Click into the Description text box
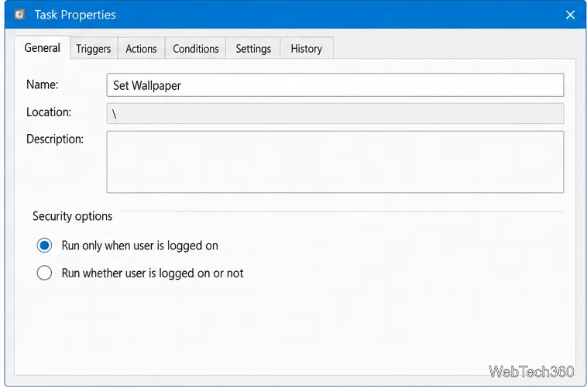 (x=335, y=162)
